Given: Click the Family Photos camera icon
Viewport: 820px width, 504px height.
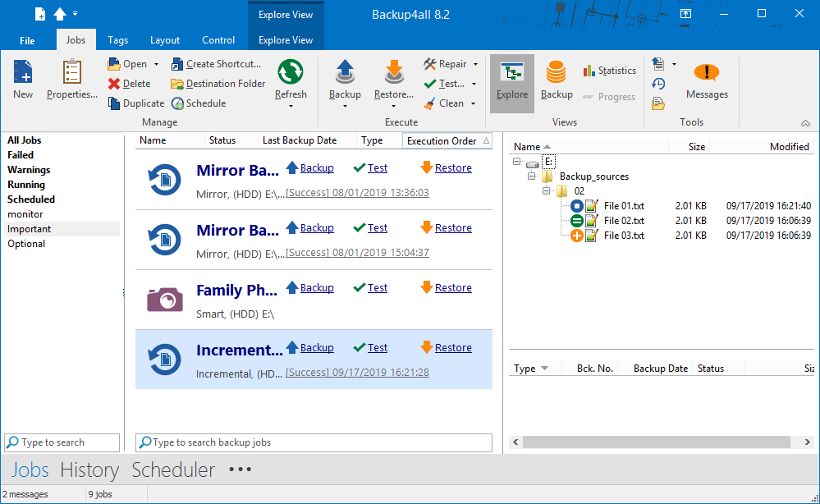Looking at the screenshot, I should 164,299.
